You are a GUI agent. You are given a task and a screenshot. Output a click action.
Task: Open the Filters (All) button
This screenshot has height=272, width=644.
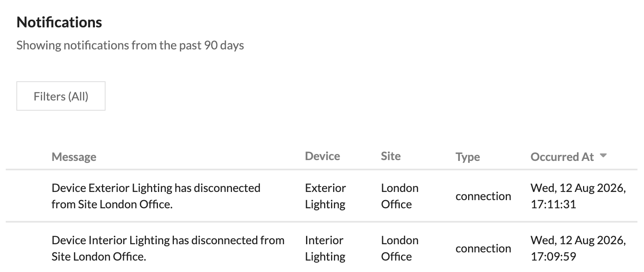(x=61, y=96)
